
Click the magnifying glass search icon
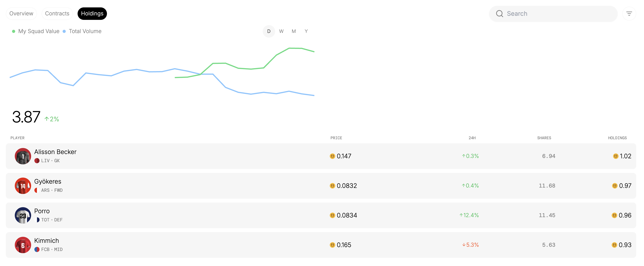499,13
